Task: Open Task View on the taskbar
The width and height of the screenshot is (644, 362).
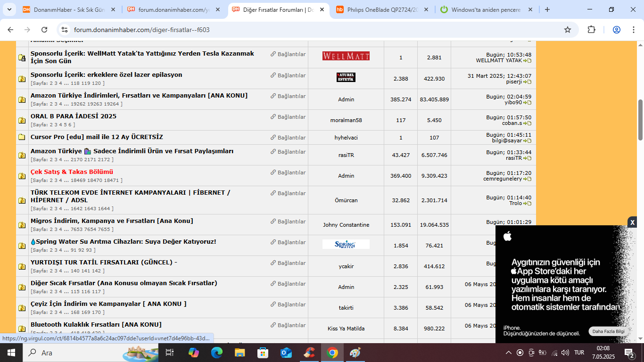Action: pyautogui.click(x=170, y=353)
